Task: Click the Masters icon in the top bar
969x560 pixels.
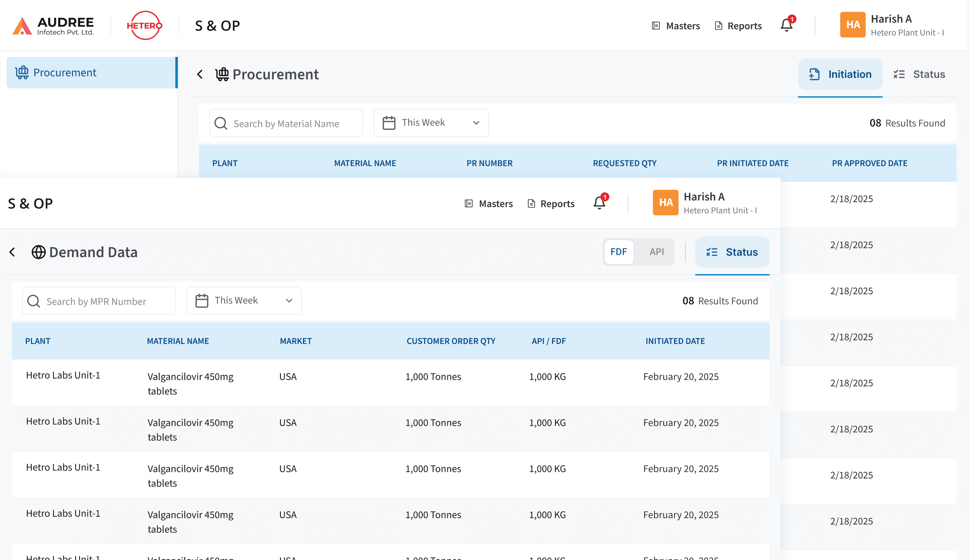Action: [655, 25]
